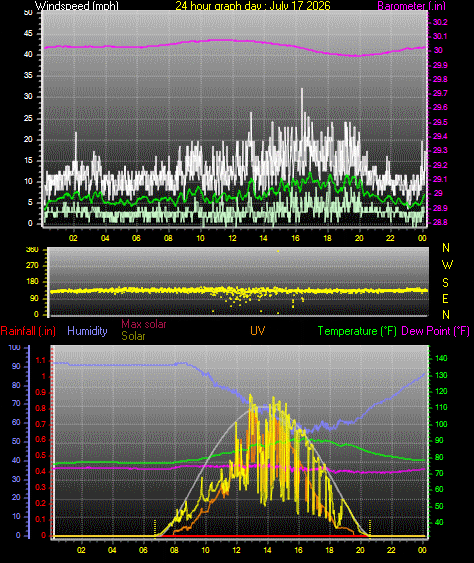This screenshot has width=474, height=563.
Task: Select the UV legend label
Action: coord(257,331)
